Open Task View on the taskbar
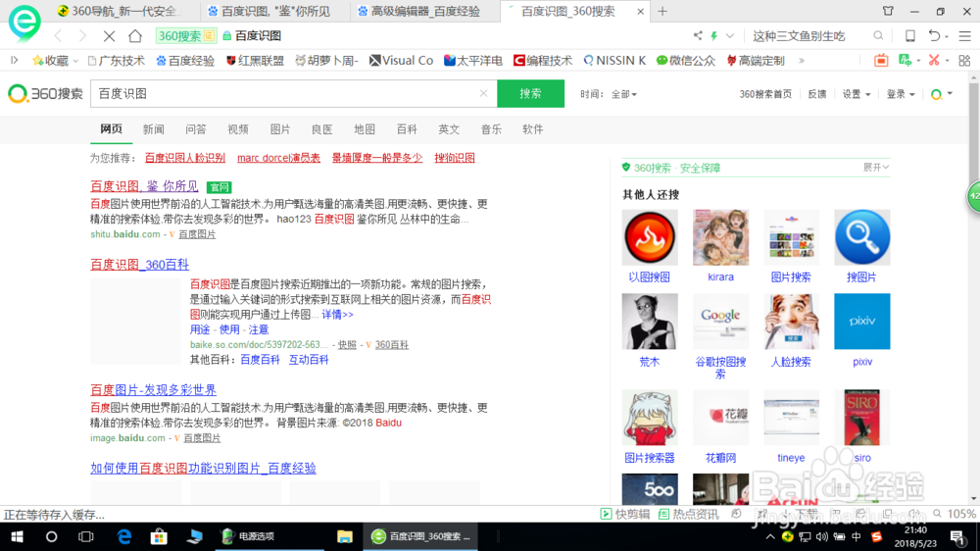The image size is (980, 551). 85,536
